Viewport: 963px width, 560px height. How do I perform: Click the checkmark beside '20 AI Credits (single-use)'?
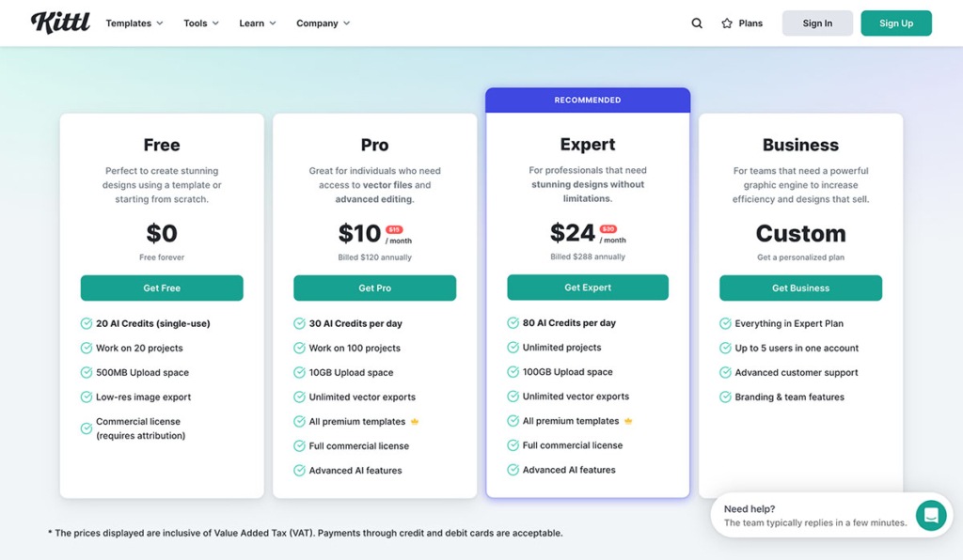click(87, 322)
